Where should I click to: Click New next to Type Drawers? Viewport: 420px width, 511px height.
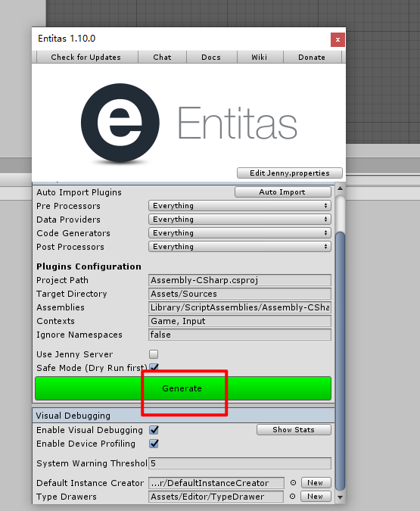pos(315,497)
